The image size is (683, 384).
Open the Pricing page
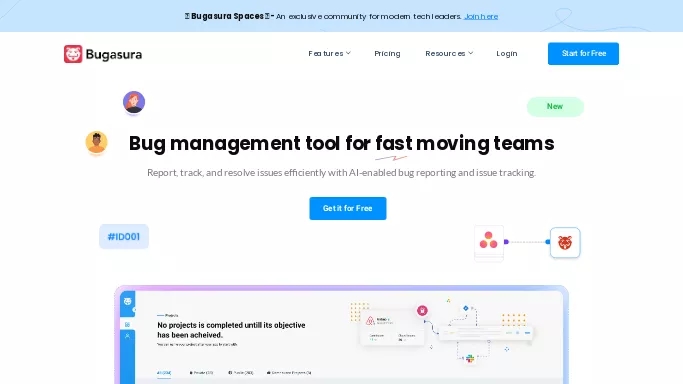pyautogui.click(x=387, y=54)
